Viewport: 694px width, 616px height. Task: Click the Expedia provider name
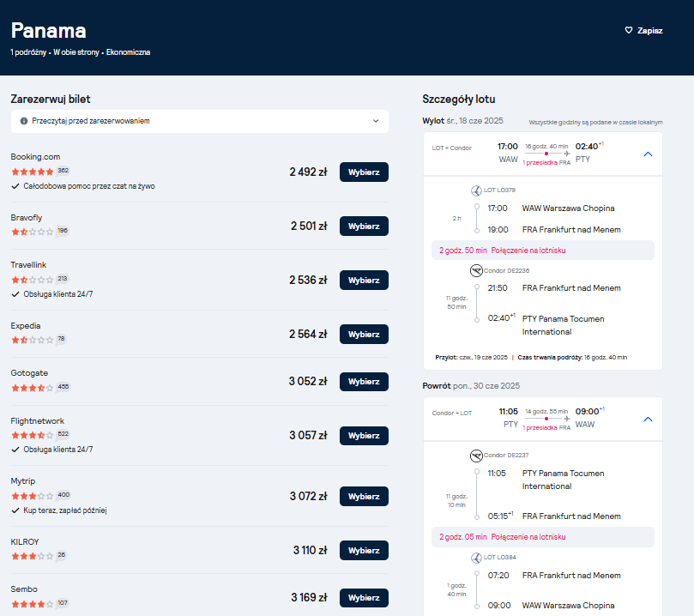click(26, 326)
